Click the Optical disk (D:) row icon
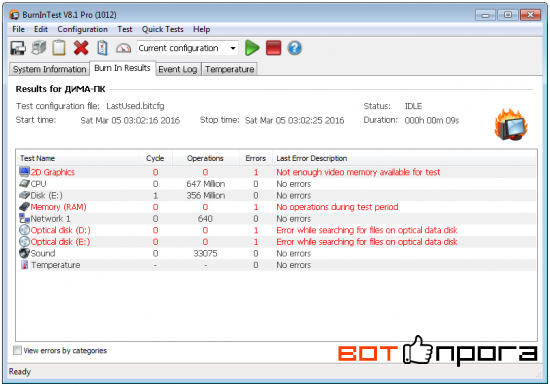Image resolution: width=550 pixels, height=386 pixels. click(x=25, y=230)
